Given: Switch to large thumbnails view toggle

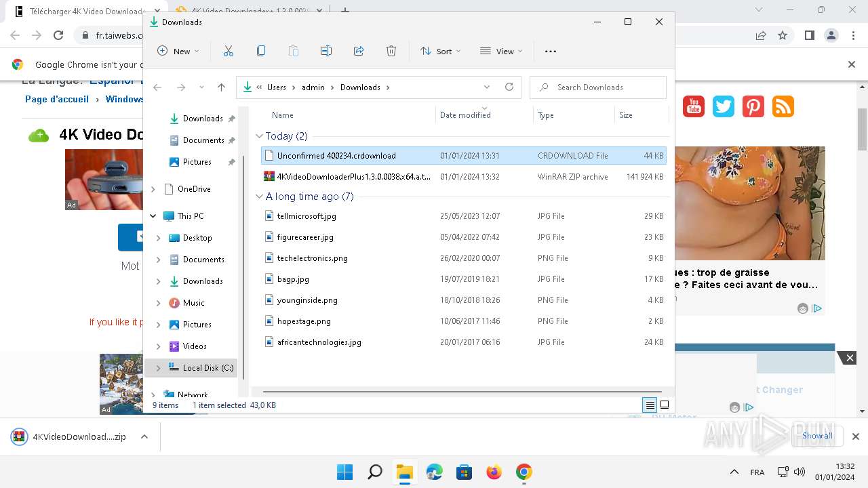Looking at the screenshot, I should click(665, 405).
